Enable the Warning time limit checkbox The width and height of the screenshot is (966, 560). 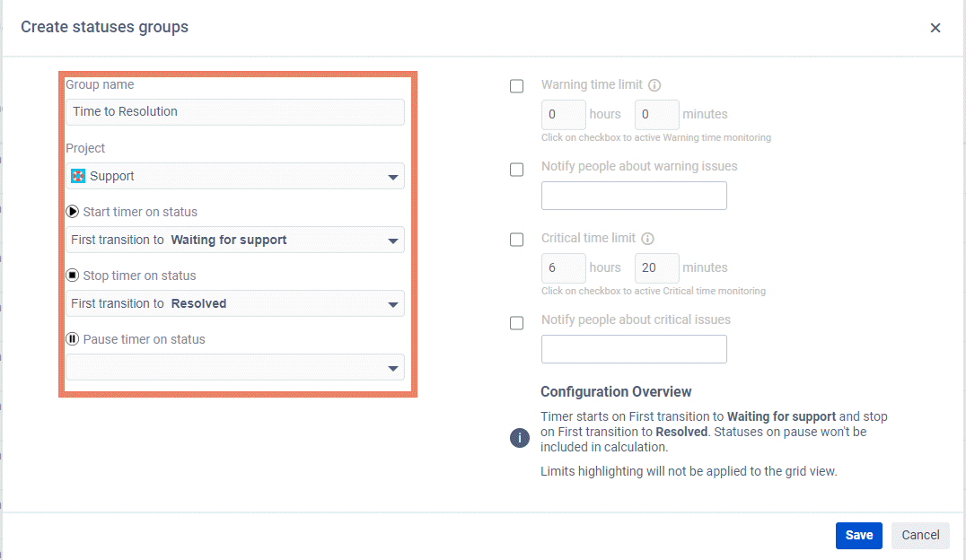pos(516,85)
